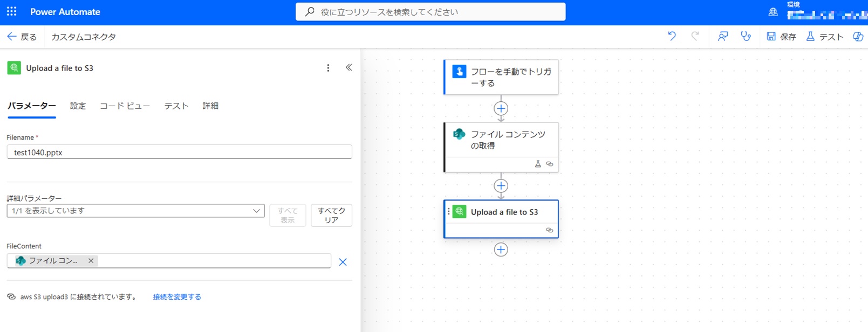Click the SharePoint icon inside FileContent token
This screenshot has height=332, width=868.
click(20, 261)
